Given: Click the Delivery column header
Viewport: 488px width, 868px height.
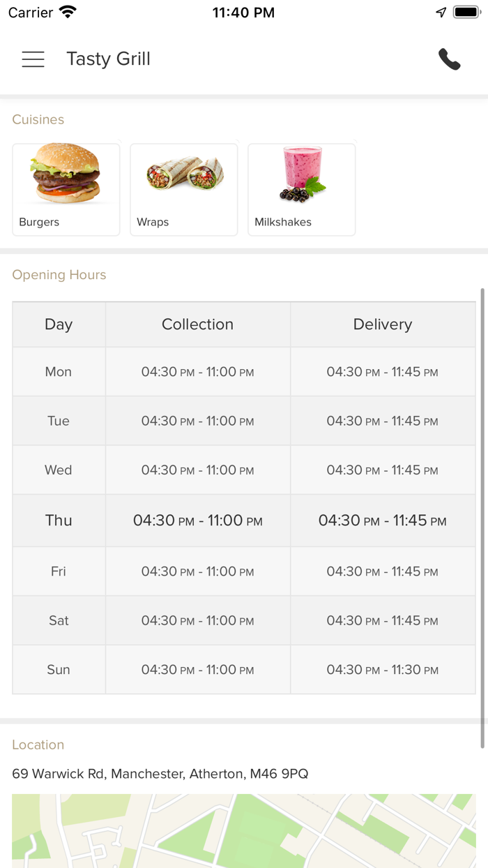Looking at the screenshot, I should click(383, 324).
